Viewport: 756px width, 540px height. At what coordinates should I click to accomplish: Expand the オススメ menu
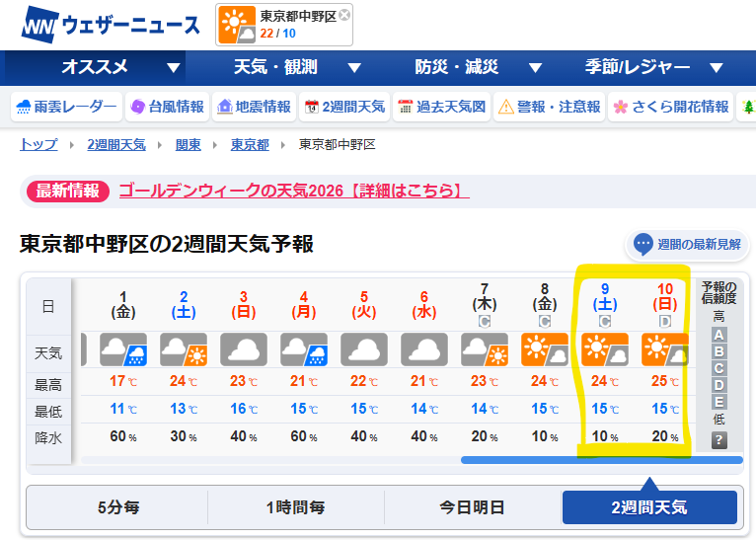coord(95,67)
